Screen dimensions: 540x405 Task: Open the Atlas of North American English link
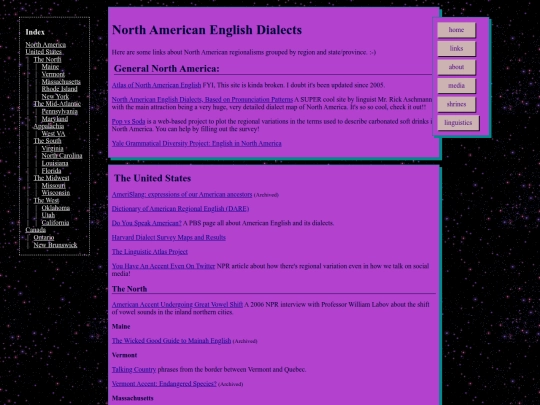pyautogui.click(x=156, y=85)
